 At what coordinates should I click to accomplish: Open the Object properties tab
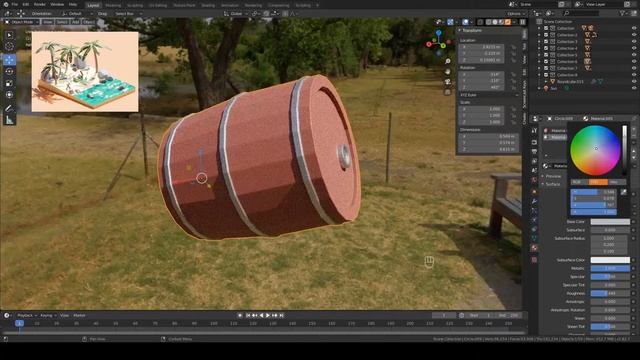click(534, 192)
